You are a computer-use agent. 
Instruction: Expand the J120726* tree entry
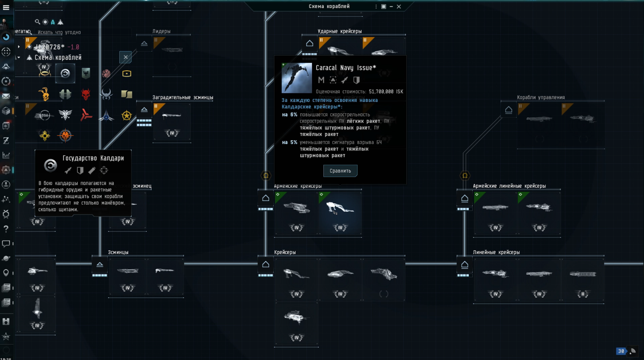click(18, 47)
